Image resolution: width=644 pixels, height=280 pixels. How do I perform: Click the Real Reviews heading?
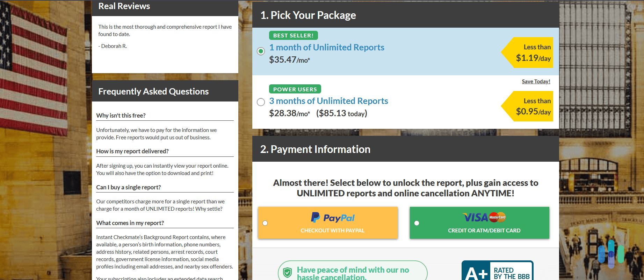pos(124,6)
